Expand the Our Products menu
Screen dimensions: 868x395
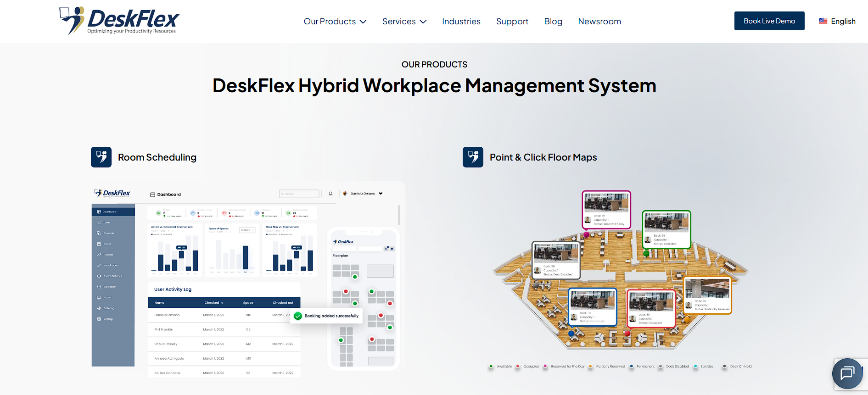click(x=335, y=22)
